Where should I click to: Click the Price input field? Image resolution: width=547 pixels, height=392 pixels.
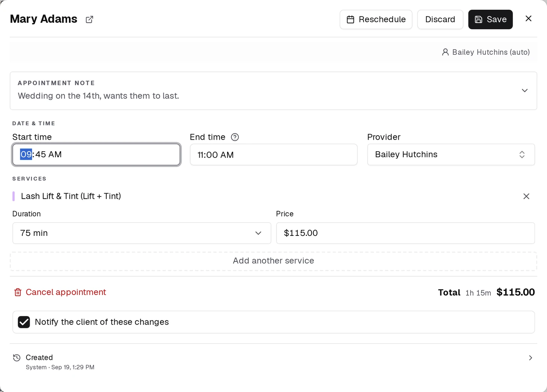pos(405,233)
